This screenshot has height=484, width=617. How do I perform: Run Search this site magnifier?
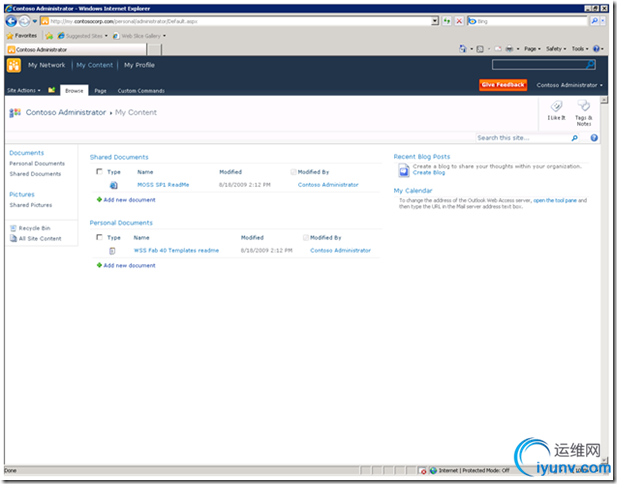[575, 138]
